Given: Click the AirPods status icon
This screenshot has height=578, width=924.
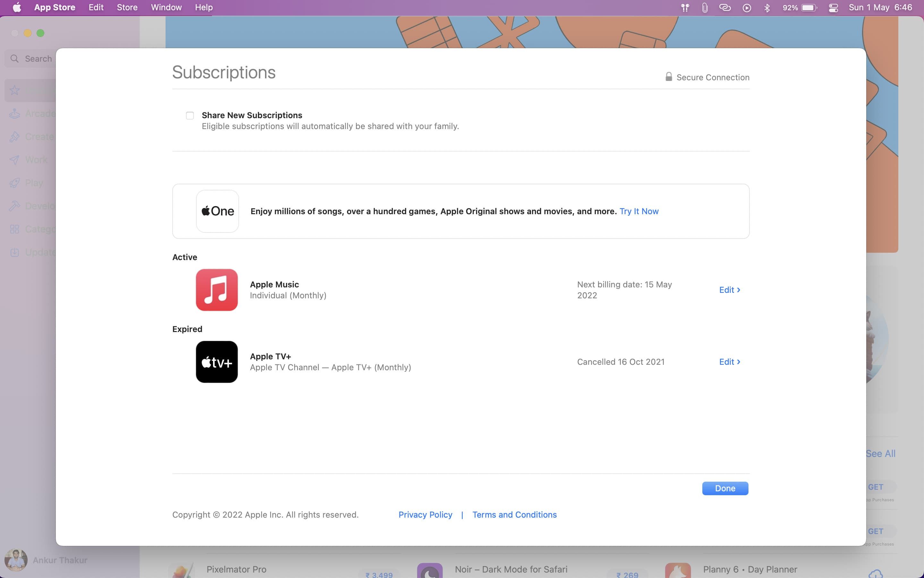Looking at the screenshot, I should click(x=685, y=8).
